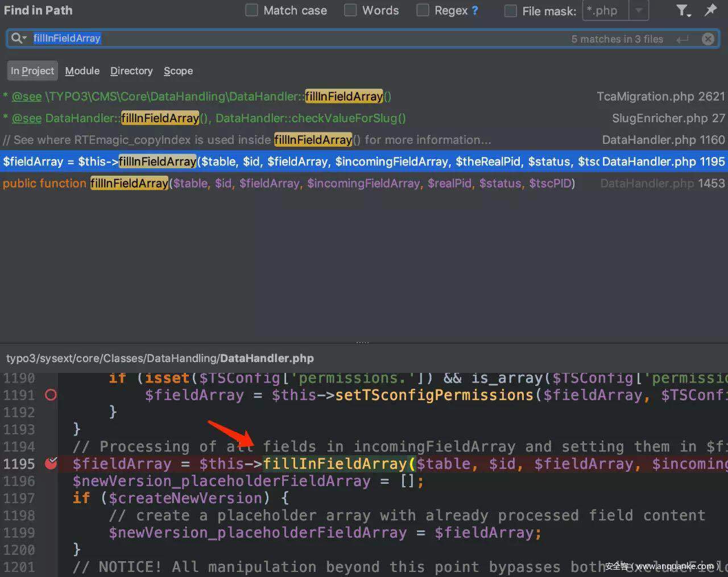The height and width of the screenshot is (577, 728).
Task: Click breakpoint marker on line 1195
Action: tap(51, 463)
